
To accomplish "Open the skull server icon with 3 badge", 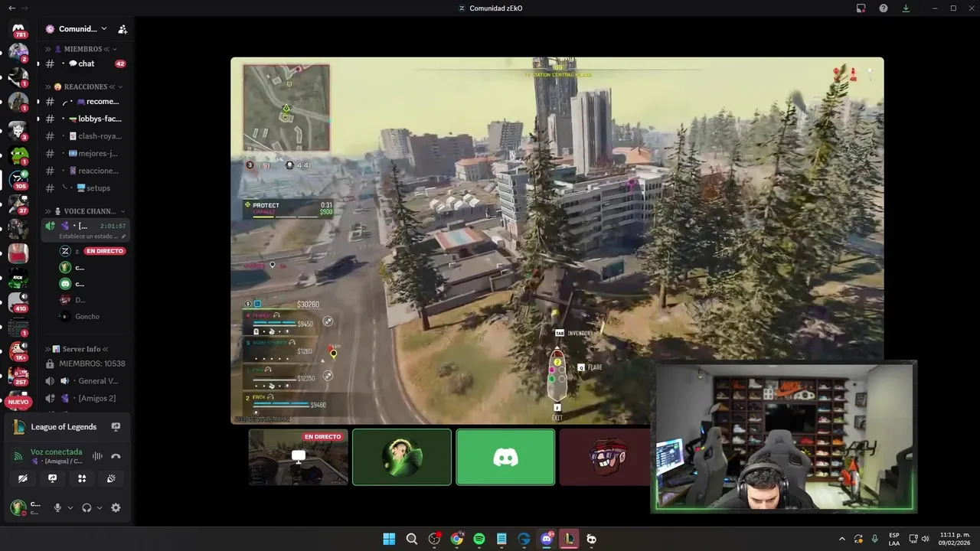I will 18,130.
